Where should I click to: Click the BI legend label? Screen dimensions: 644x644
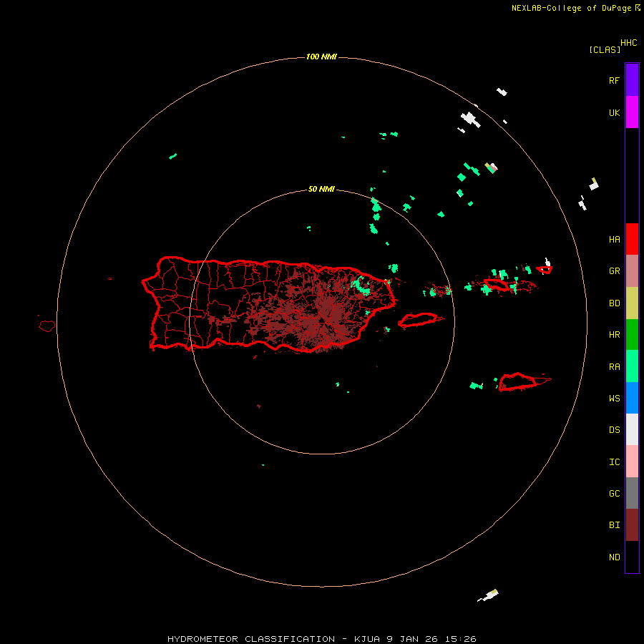click(614, 525)
